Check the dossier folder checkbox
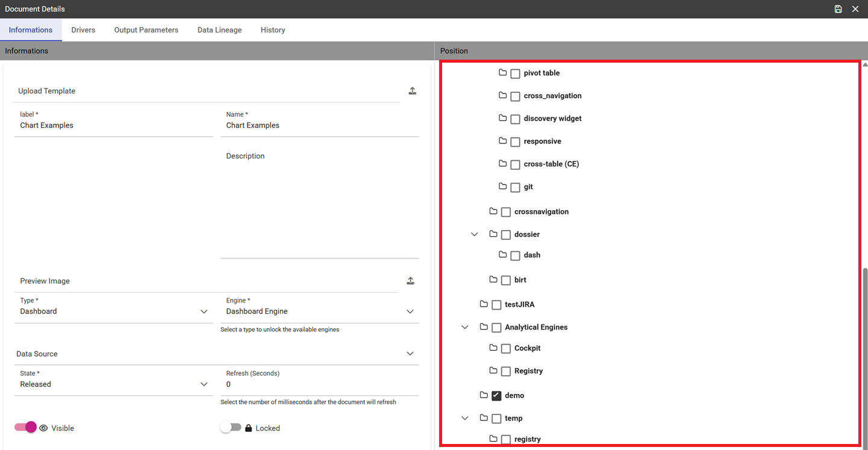Viewport: 868px width, 450px height. tap(506, 235)
